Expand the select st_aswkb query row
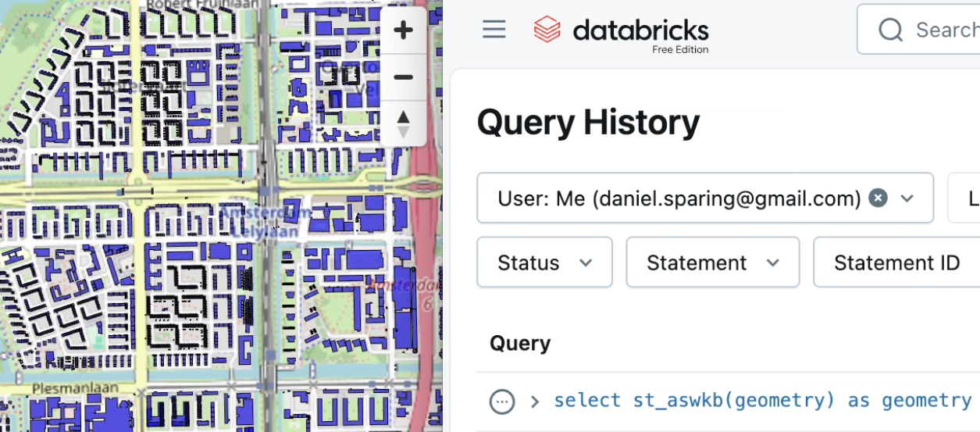 535,402
